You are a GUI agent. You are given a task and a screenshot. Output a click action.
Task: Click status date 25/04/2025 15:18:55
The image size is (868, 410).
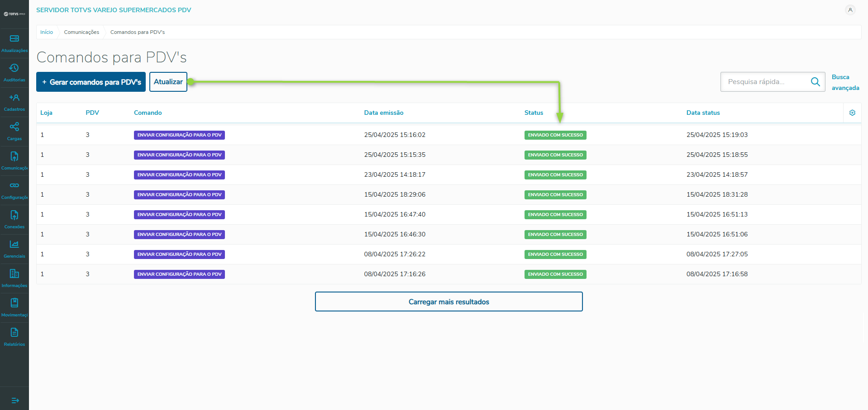(717, 155)
